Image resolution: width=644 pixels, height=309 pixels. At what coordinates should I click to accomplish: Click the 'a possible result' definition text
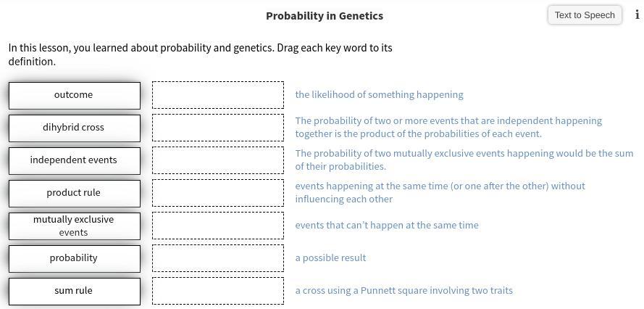pyautogui.click(x=330, y=258)
